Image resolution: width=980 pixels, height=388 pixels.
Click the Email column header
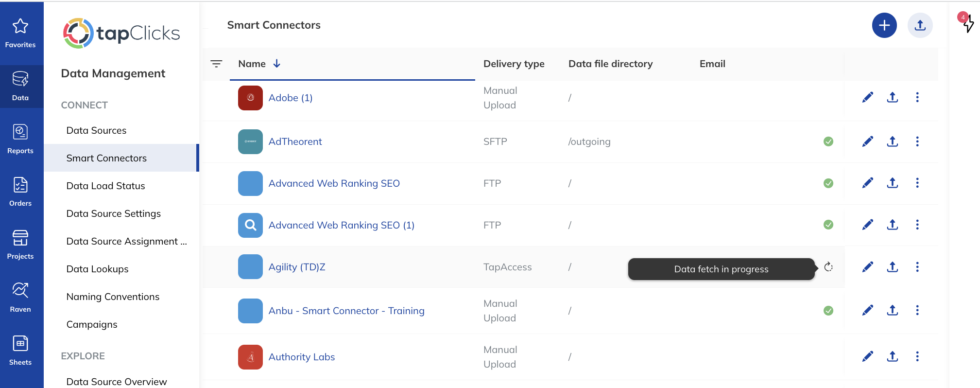[x=712, y=64]
